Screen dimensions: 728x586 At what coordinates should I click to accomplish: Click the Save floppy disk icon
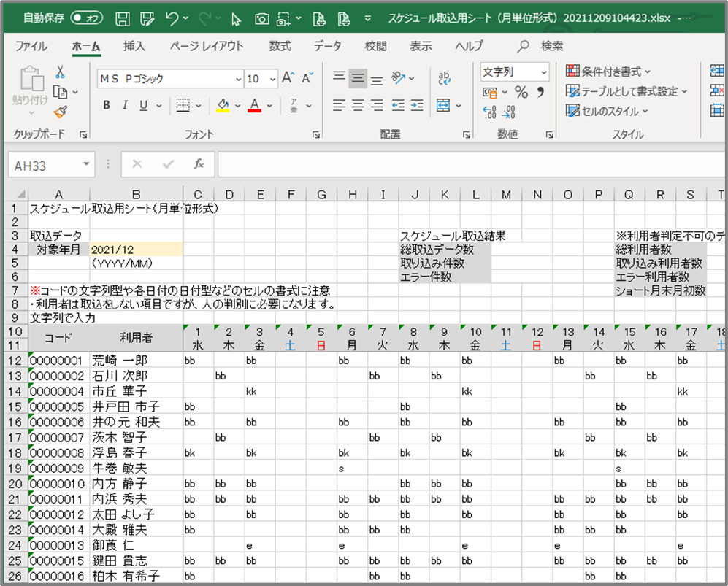[123, 18]
